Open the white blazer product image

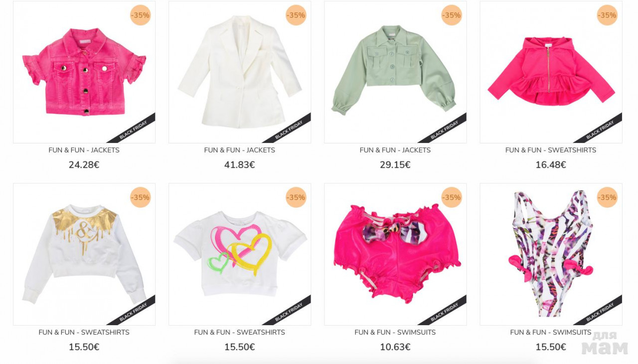click(240, 72)
